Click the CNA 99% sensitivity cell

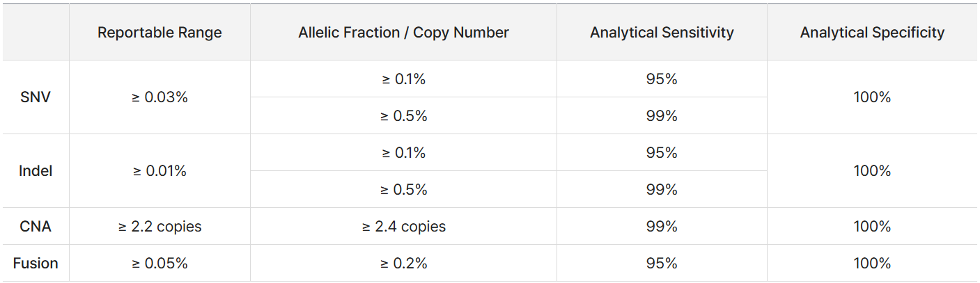pos(662,227)
